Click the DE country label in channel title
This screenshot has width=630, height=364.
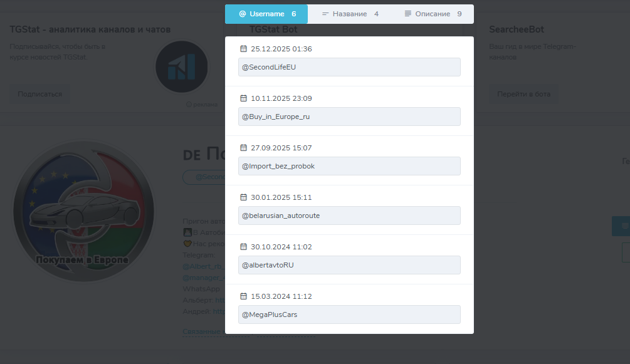(x=192, y=155)
